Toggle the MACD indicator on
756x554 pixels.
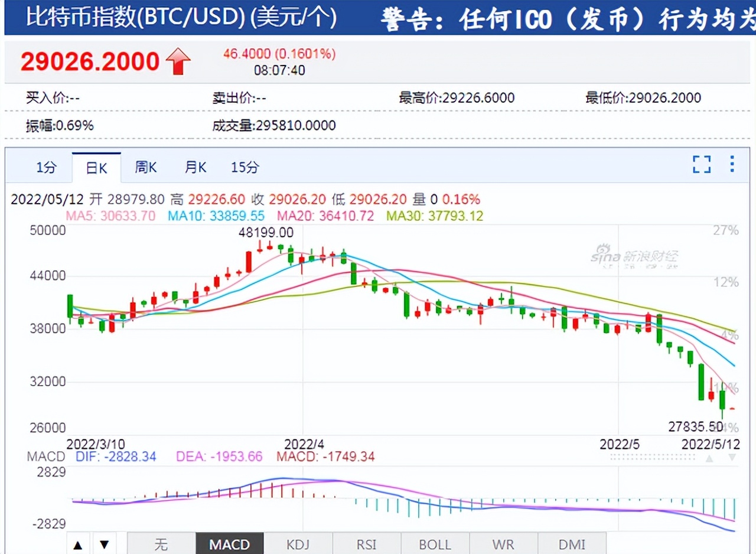click(230, 544)
